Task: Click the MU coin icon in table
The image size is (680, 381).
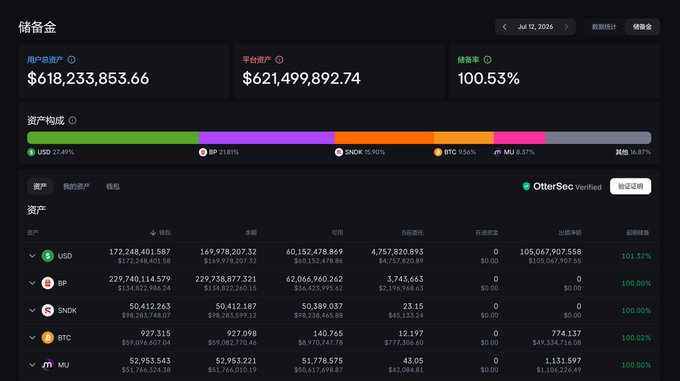Action: tap(48, 365)
